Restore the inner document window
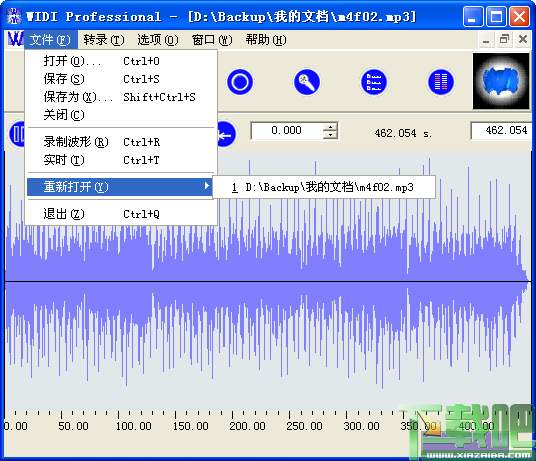536x461 pixels. point(504,40)
